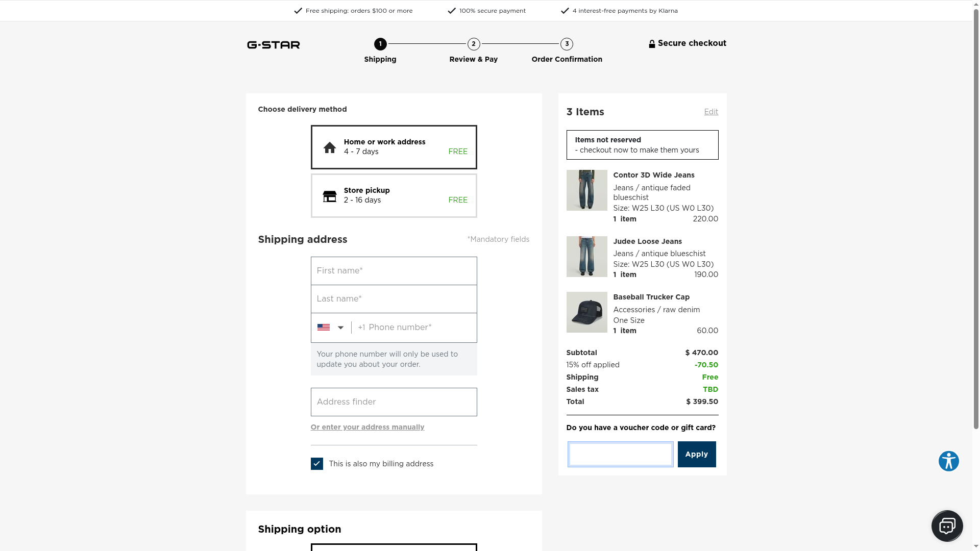Open the Baseball Trucker Cap thumbnail
Image resolution: width=980 pixels, height=551 pixels.
point(586,312)
